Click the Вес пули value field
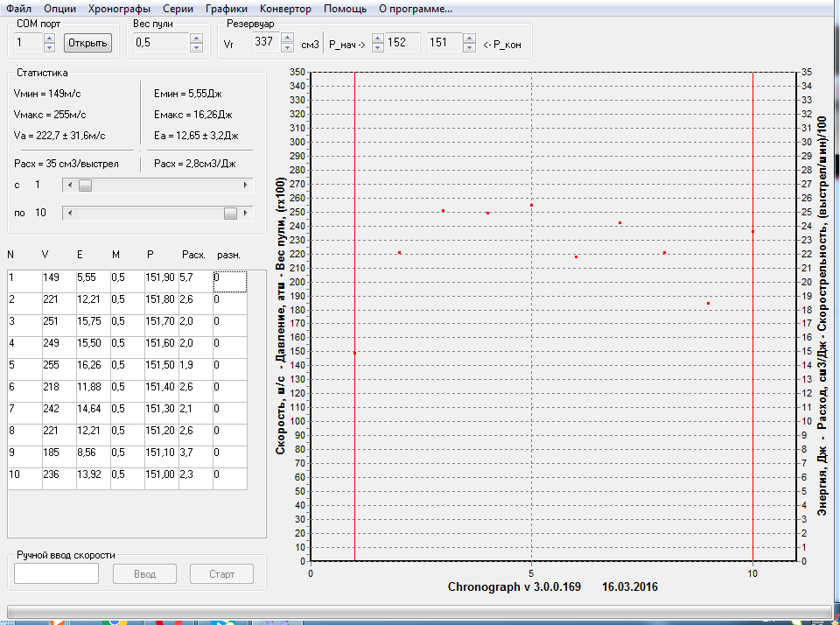Viewport: 840px width, 625px height. pos(161,43)
